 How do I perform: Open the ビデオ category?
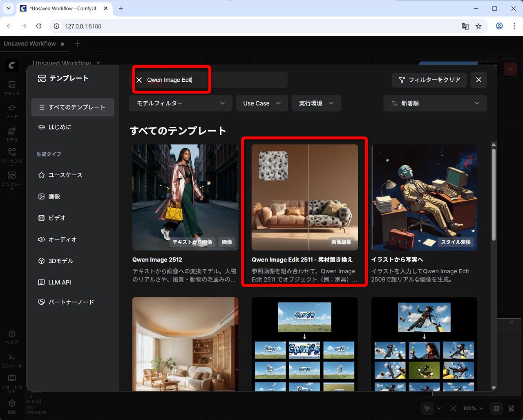pos(57,218)
